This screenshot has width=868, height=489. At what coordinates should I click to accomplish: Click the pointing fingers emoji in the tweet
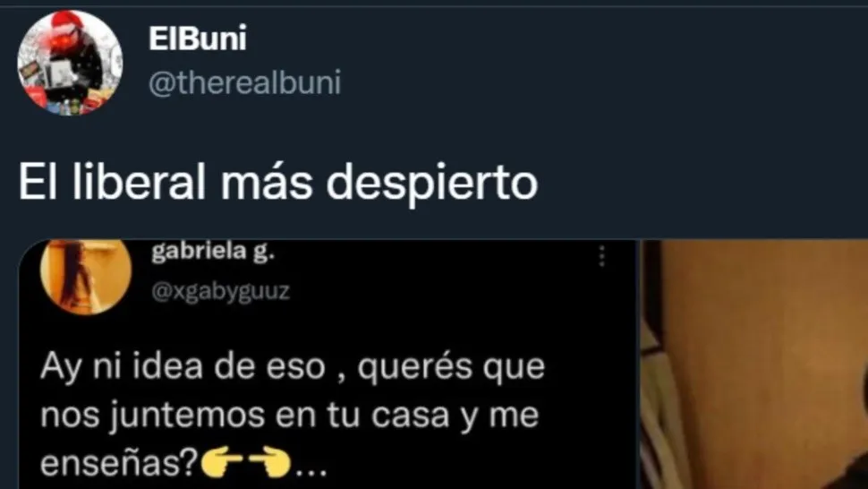coord(246,464)
